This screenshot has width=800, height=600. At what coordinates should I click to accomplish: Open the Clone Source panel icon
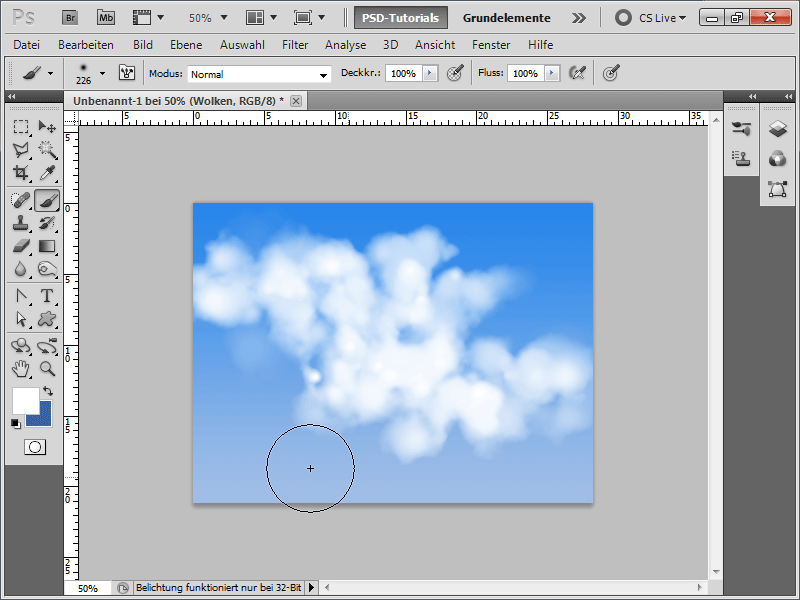[x=741, y=158]
